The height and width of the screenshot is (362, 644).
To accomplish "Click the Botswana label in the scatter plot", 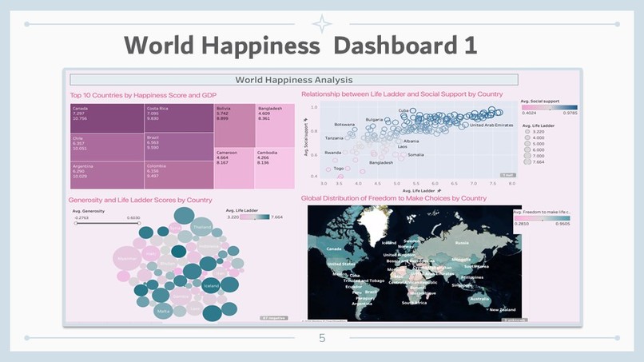I will click(x=344, y=124).
